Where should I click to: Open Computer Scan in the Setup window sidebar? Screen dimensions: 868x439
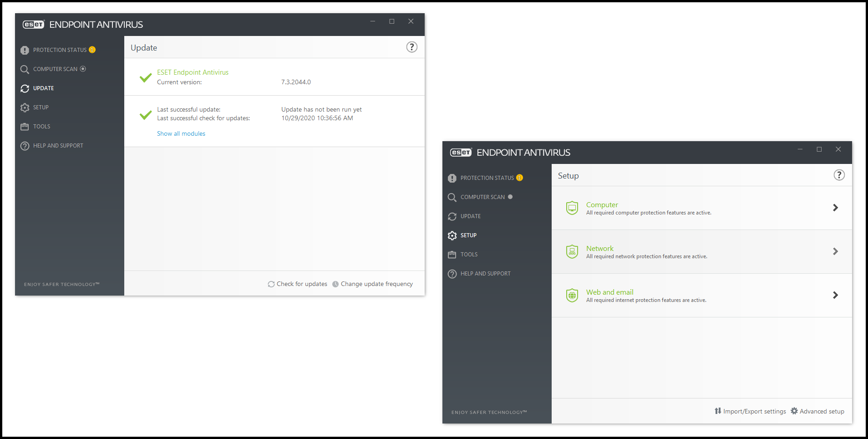pos(482,197)
